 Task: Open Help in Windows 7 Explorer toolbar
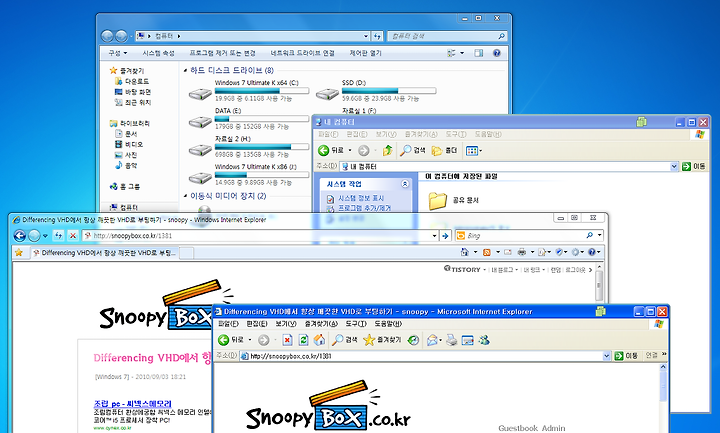pyautogui.click(x=496, y=53)
